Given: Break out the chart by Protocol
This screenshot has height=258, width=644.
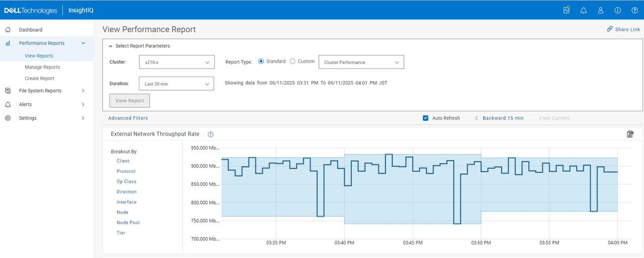Looking at the screenshot, I should 126,171.
